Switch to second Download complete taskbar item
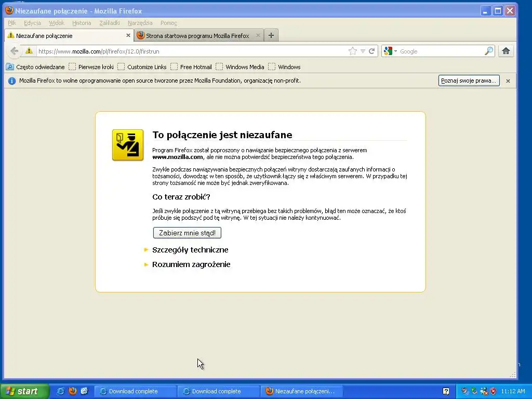The width and height of the screenshot is (532, 399). tap(219, 391)
